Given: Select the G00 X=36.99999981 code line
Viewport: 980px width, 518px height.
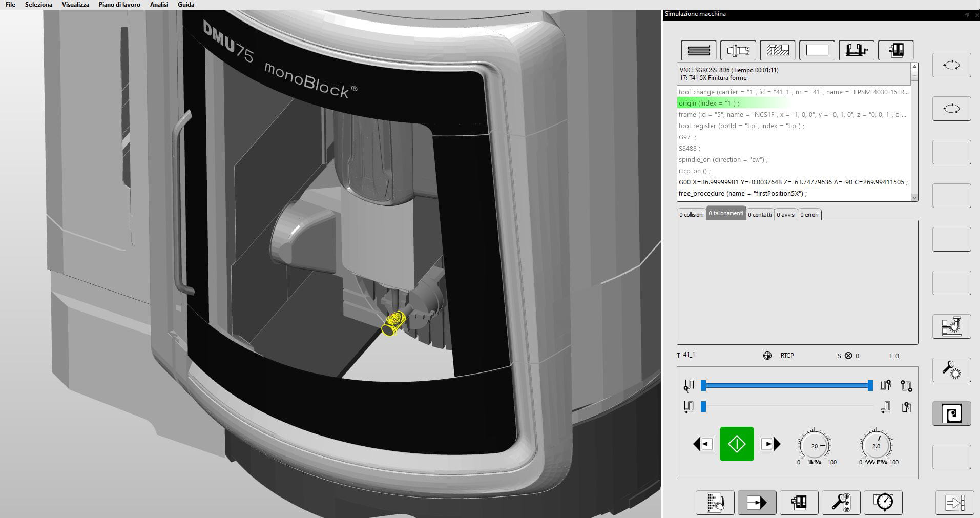Looking at the screenshot, I should [794, 182].
